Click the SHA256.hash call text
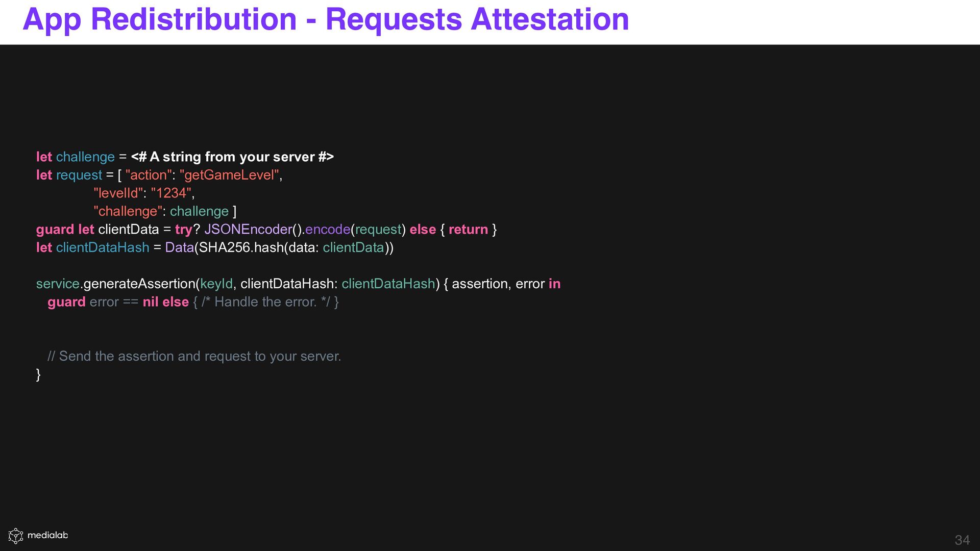 (x=241, y=247)
